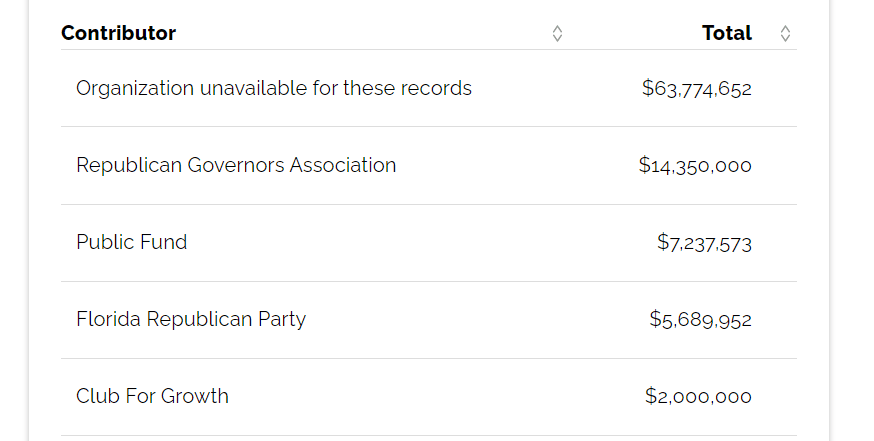Click the down arrow of Total sort icon

pyautogui.click(x=785, y=38)
